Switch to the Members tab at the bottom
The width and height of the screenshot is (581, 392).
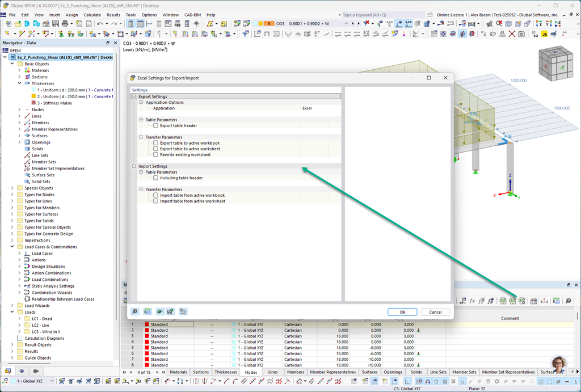(x=296, y=372)
